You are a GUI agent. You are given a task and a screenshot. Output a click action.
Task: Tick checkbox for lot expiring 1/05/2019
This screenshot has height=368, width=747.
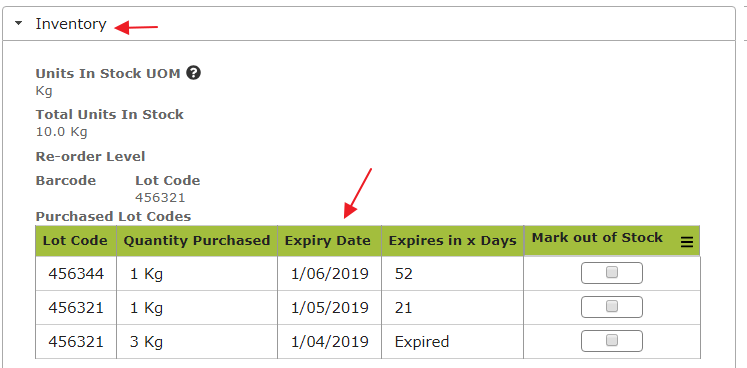612,307
